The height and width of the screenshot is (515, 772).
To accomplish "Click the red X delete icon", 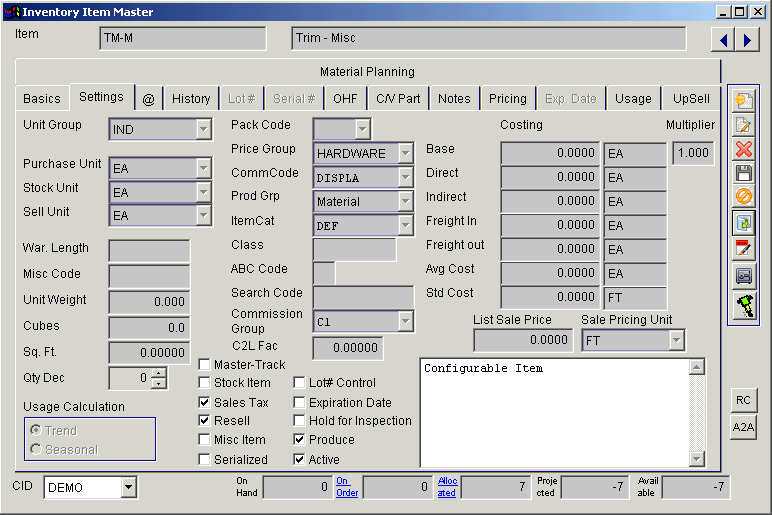I will pyautogui.click(x=743, y=149).
